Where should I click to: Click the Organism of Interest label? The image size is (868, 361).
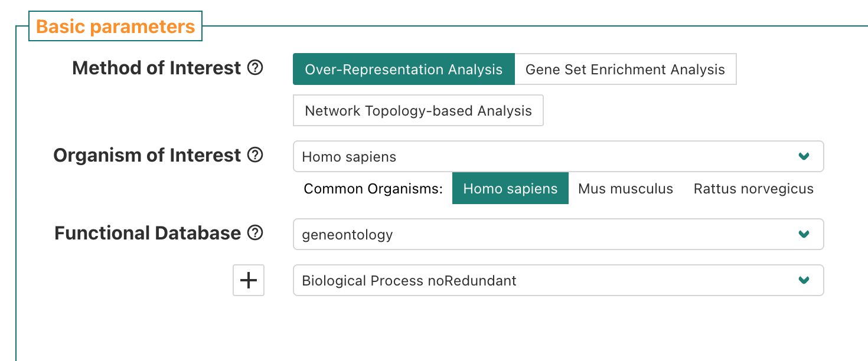pos(147,155)
